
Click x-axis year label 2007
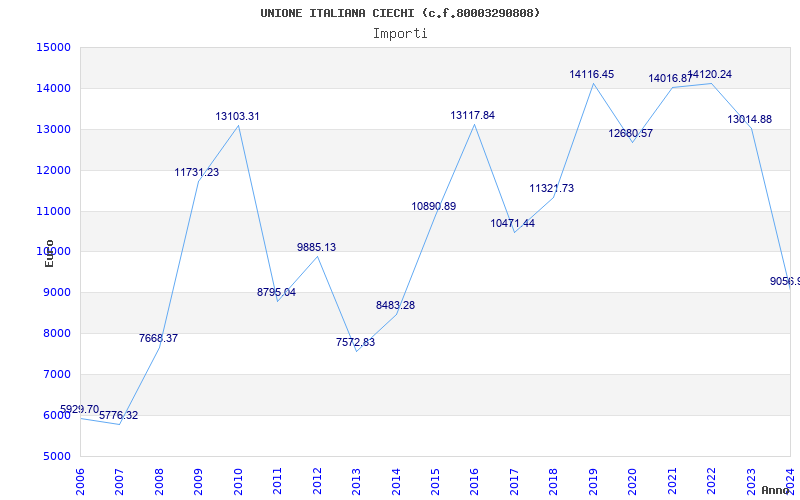coord(119,481)
